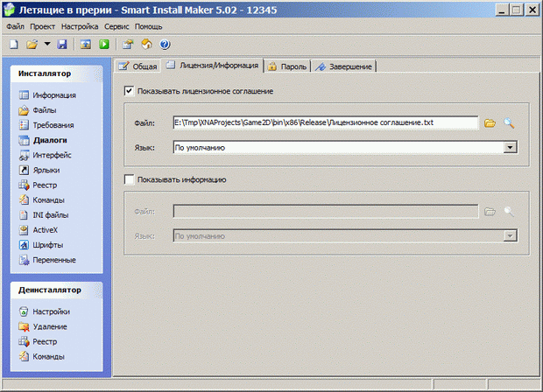Click the Save project floppy disk icon
The width and height of the screenshot is (543, 392).
[x=62, y=44]
